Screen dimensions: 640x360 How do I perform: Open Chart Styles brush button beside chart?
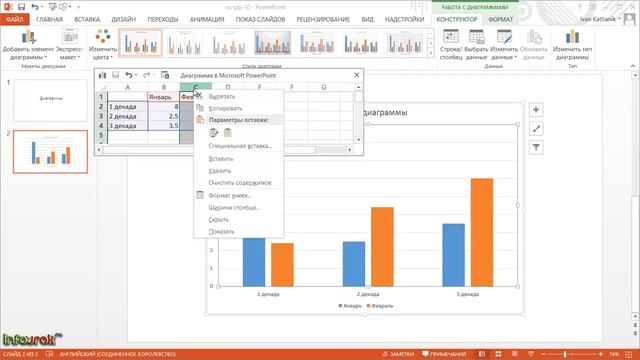(536, 129)
